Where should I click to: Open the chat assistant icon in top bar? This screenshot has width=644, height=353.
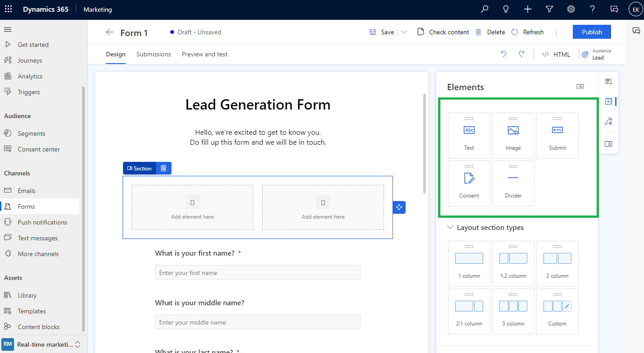pyautogui.click(x=614, y=9)
